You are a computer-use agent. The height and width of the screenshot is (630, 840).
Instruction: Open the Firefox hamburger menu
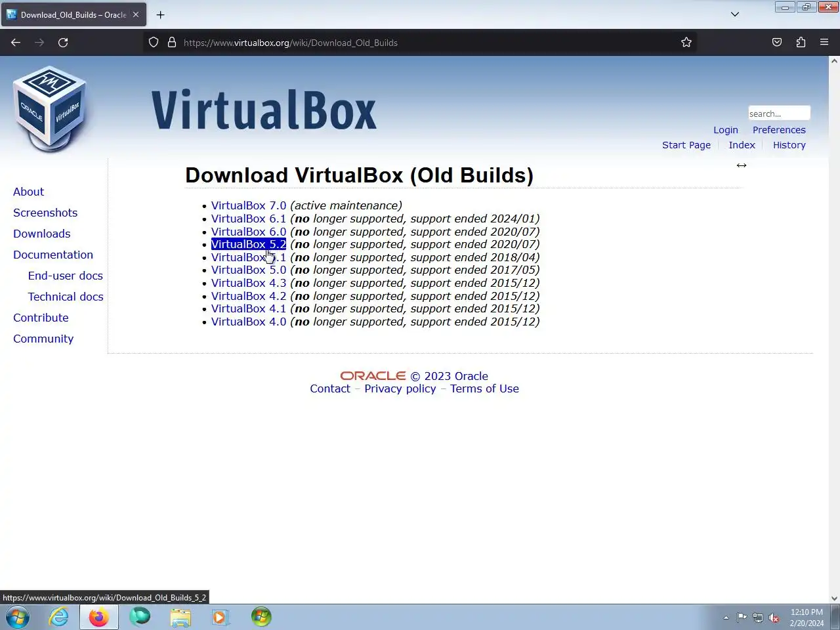pyautogui.click(x=824, y=43)
